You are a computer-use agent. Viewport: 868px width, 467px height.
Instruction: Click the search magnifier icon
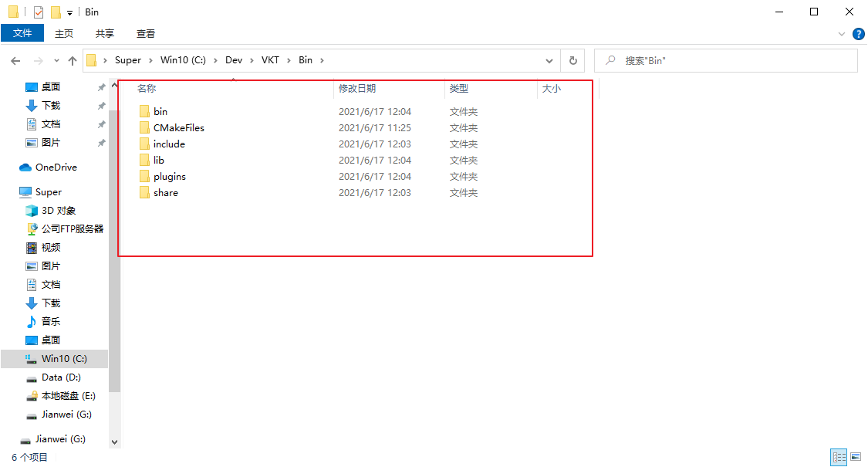tap(610, 60)
